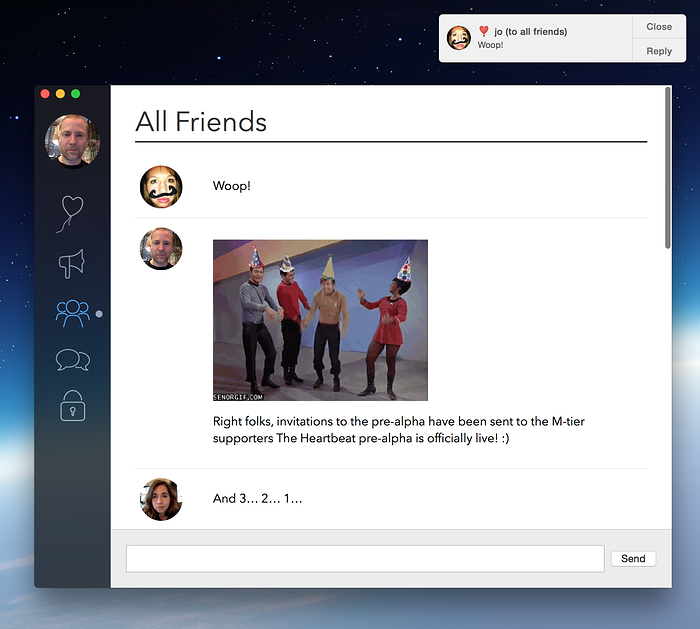
Task: Close the jo notification
Action: click(x=659, y=27)
